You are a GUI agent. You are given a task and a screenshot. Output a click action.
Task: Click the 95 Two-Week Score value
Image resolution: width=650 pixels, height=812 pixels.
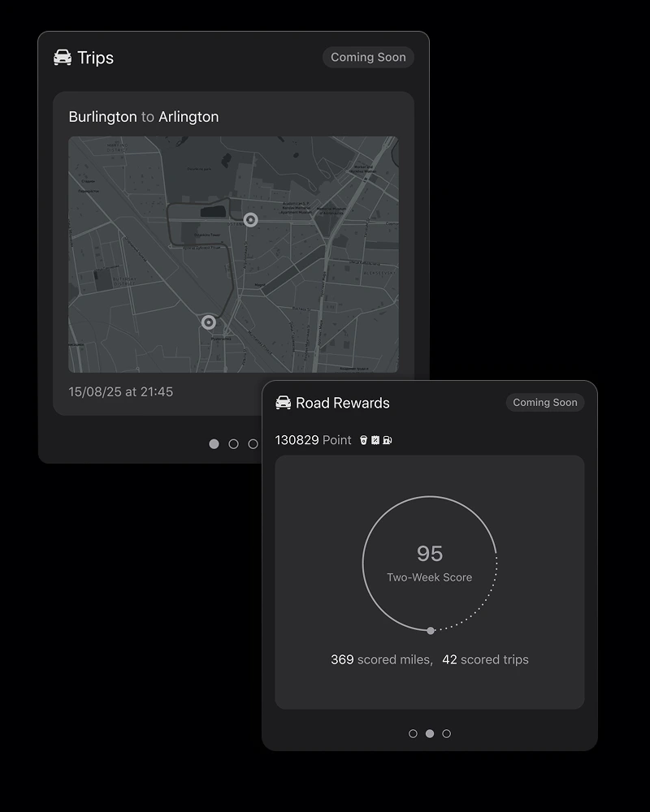[430, 554]
